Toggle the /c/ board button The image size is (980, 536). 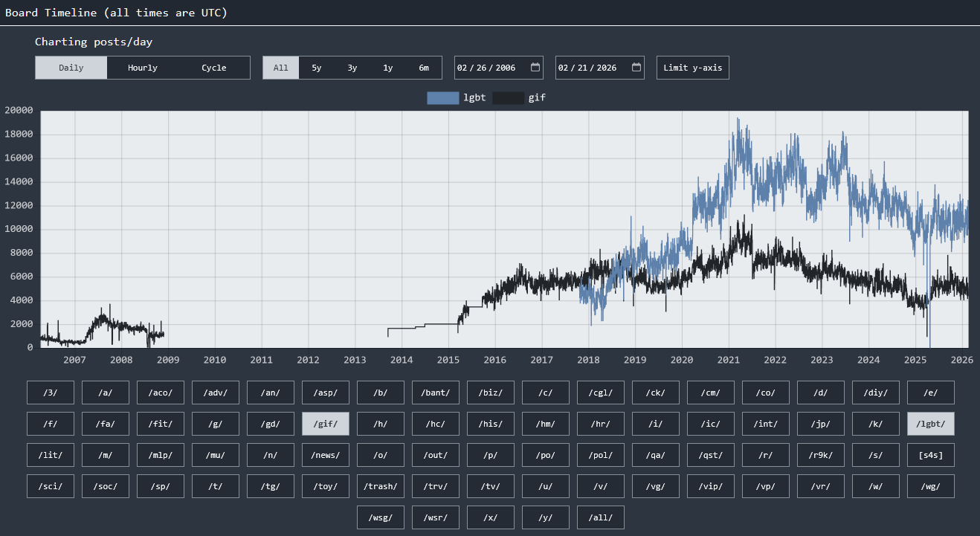pos(546,393)
